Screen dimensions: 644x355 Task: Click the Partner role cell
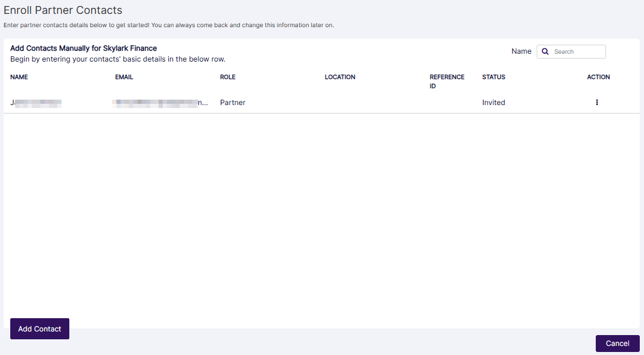pyautogui.click(x=232, y=102)
